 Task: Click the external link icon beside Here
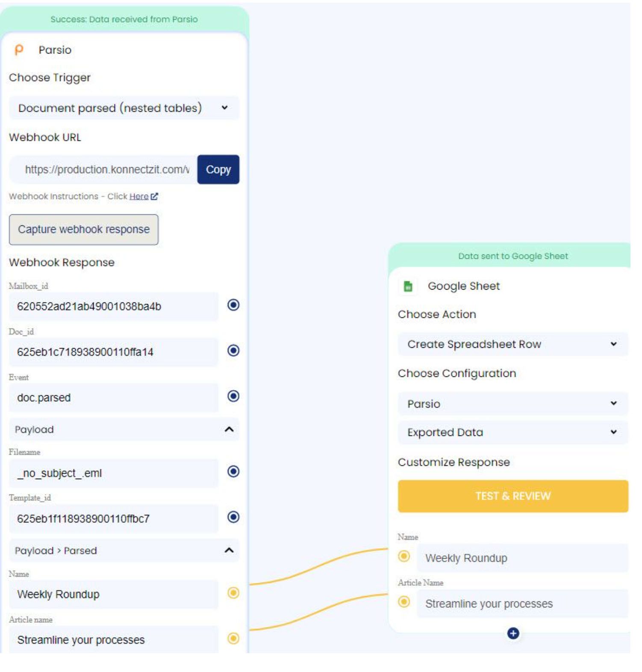[155, 196]
